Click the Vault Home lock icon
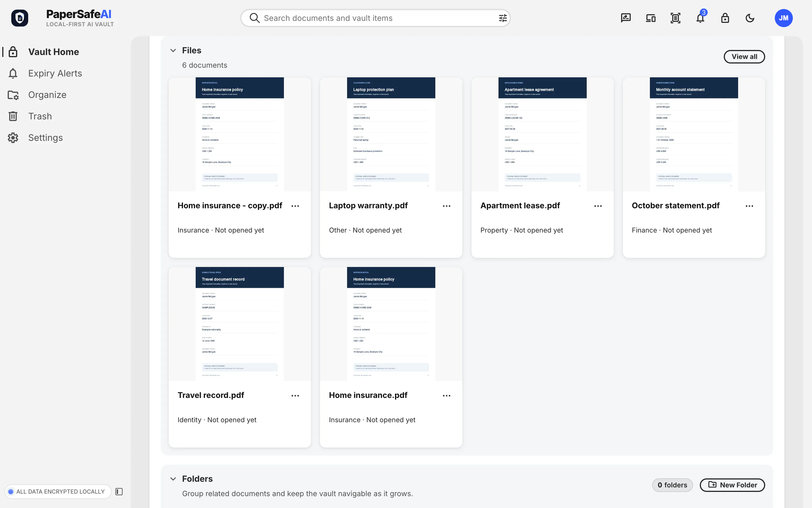 pyautogui.click(x=13, y=52)
